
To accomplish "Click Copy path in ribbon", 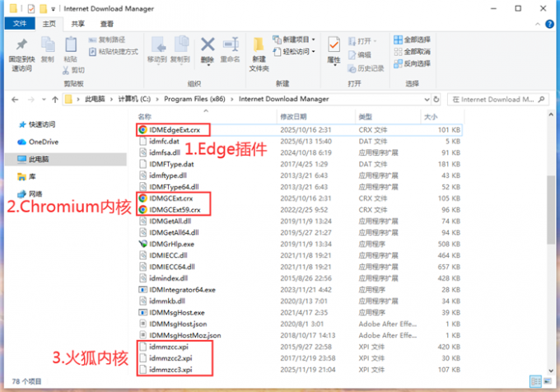I will pyautogui.click(x=107, y=40).
